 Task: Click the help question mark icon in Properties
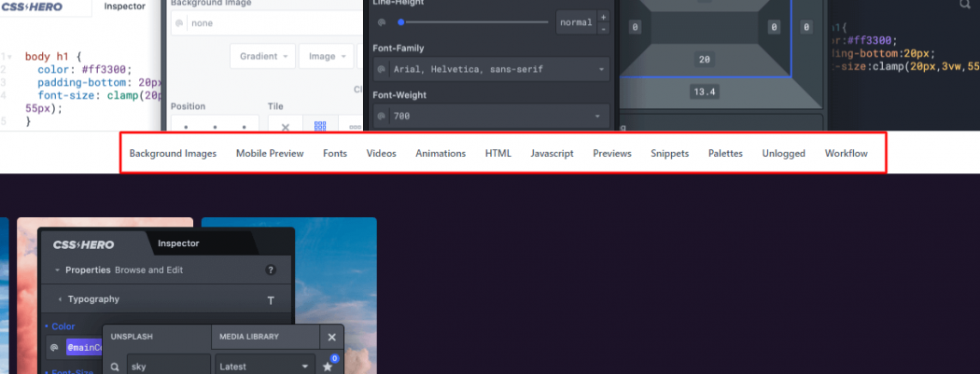pyautogui.click(x=271, y=270)
